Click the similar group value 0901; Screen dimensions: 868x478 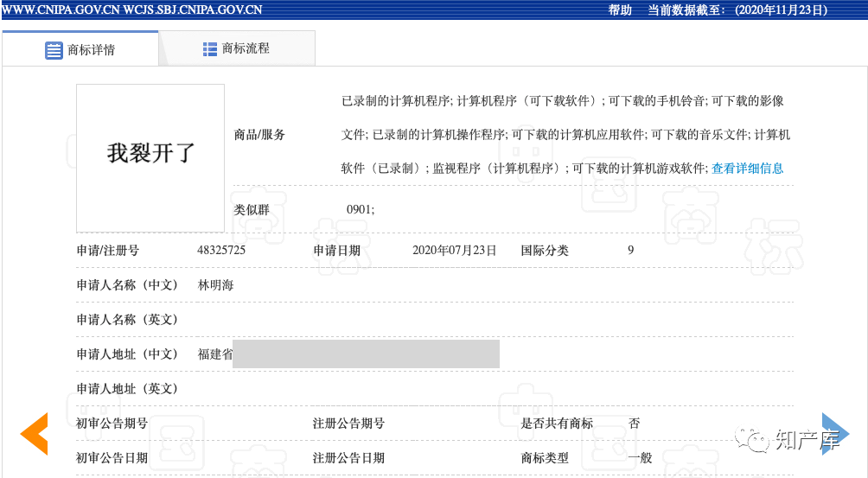pyautogui.click(x=361, y=209)
